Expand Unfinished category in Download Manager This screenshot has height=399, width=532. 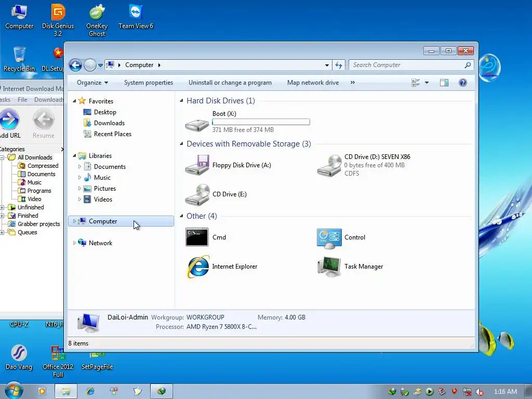[2, 207]
